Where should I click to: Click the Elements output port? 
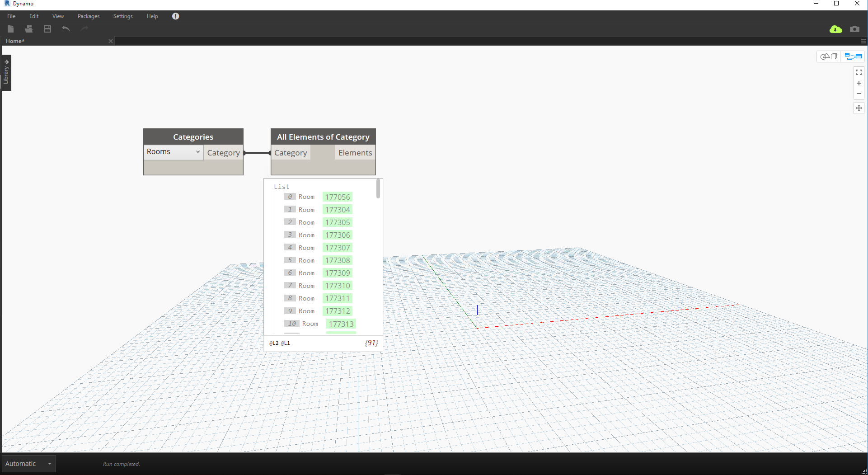[355, 153]
